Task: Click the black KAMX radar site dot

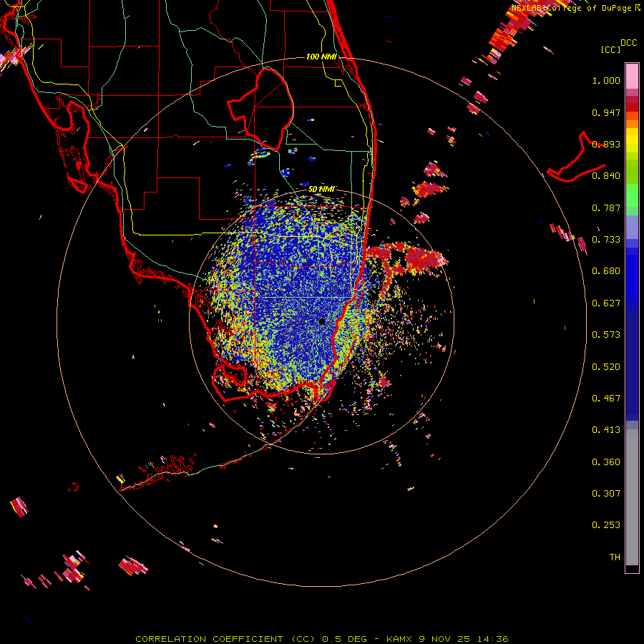Action: (x=322, y=321)
